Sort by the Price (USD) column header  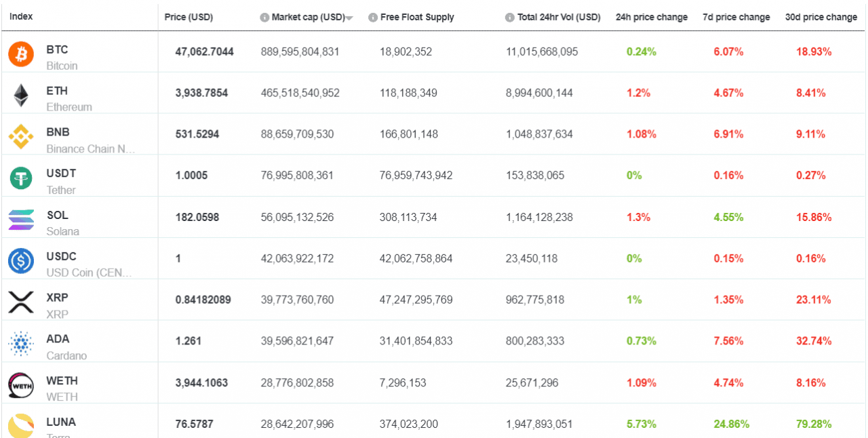click(x=189, y=17)
